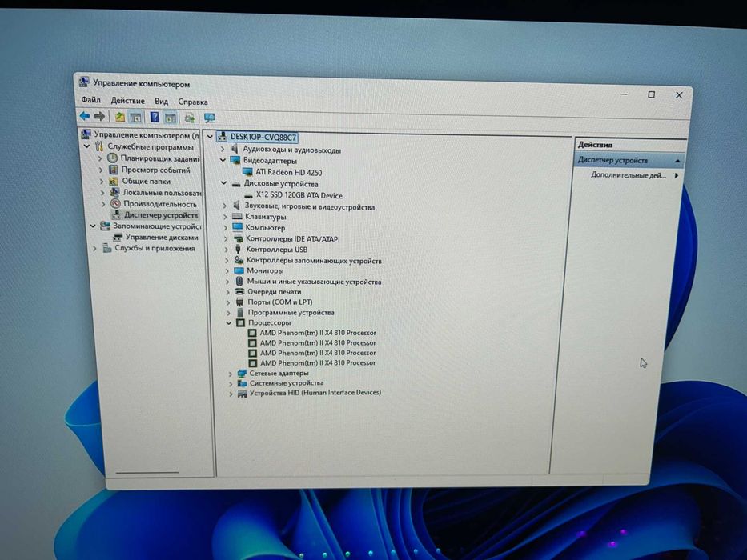Click the clock icon of Планировщик заданий
The image size is (747, 560).
tap(112, 158)
